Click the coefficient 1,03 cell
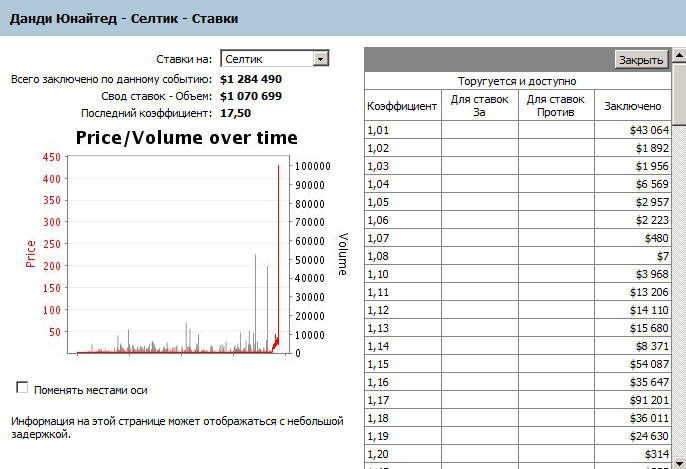The height and width of the screenshot is (469, 686). (402, 166)
